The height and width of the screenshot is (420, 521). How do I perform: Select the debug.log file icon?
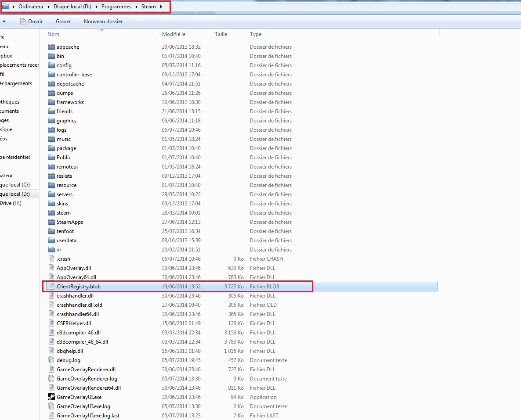pyautogui.click(x=51, y=360)
